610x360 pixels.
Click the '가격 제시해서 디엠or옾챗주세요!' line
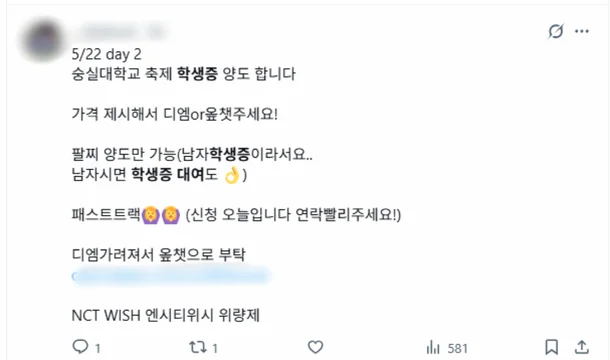pos(175,114)
